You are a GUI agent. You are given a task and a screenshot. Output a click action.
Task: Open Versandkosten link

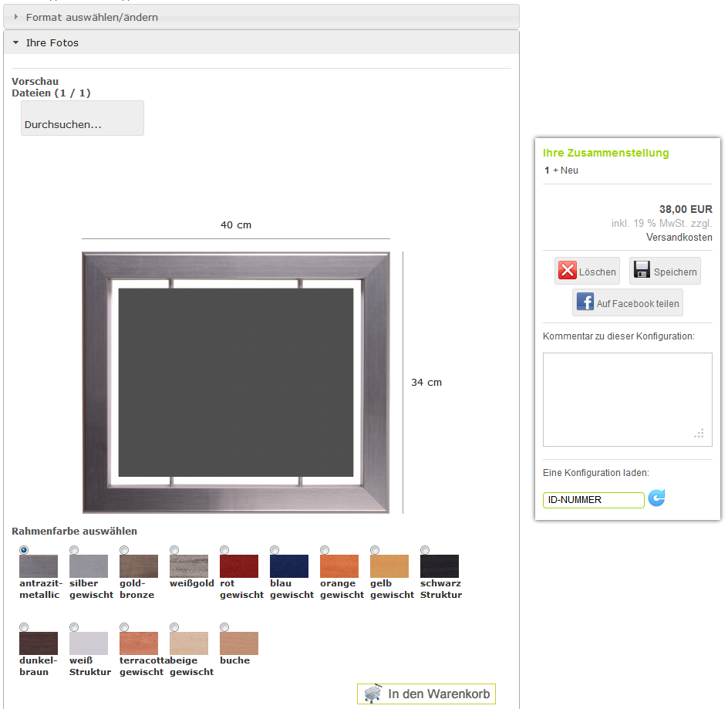click(679, 237)
